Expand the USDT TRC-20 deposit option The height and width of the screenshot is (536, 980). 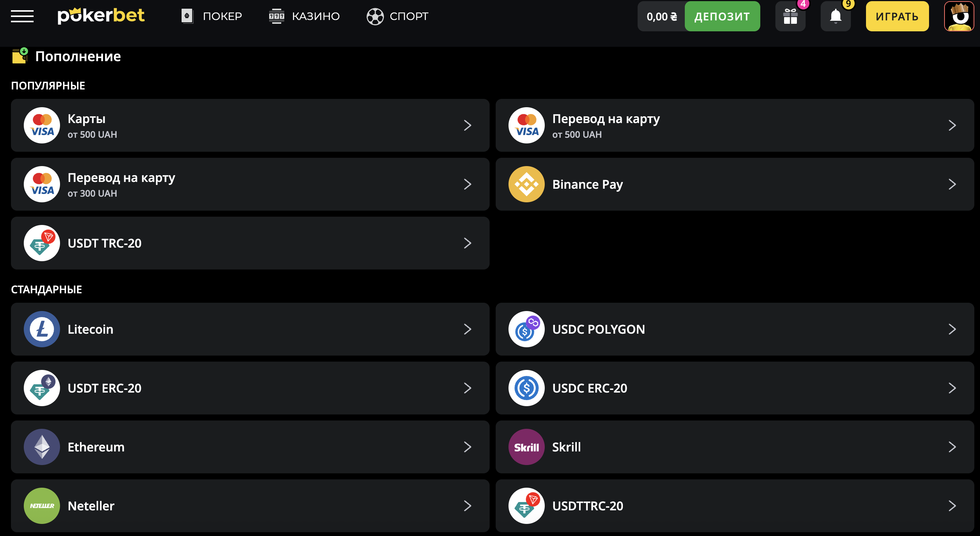(468, 243)
